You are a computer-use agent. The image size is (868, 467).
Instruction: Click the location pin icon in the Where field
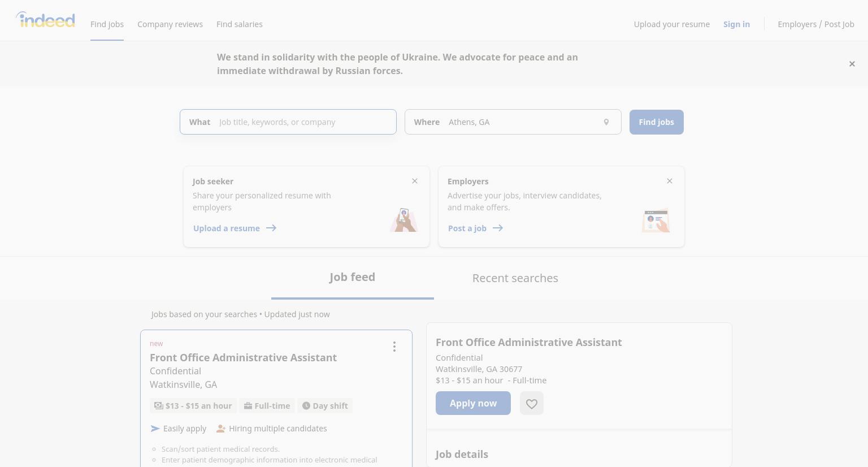tap(606, 122)
